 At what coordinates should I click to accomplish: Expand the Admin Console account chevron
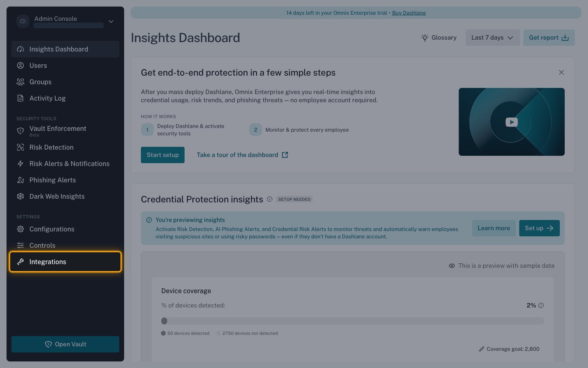[x=111, y=21]
